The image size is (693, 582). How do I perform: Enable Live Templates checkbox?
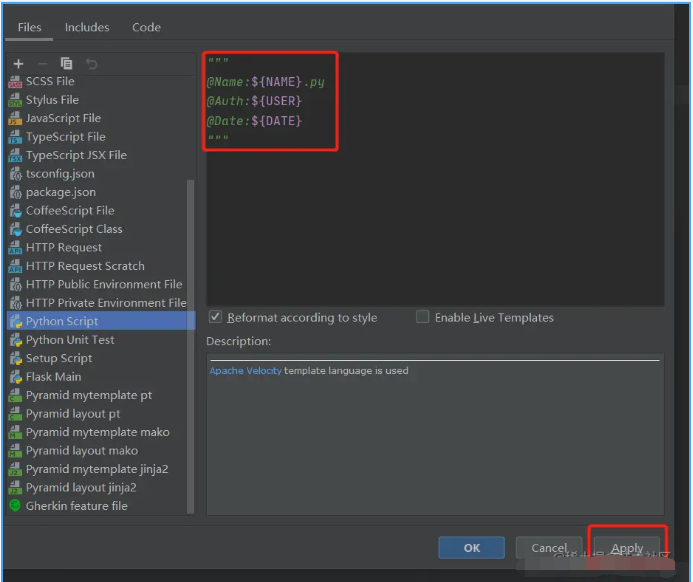point(423,317)
